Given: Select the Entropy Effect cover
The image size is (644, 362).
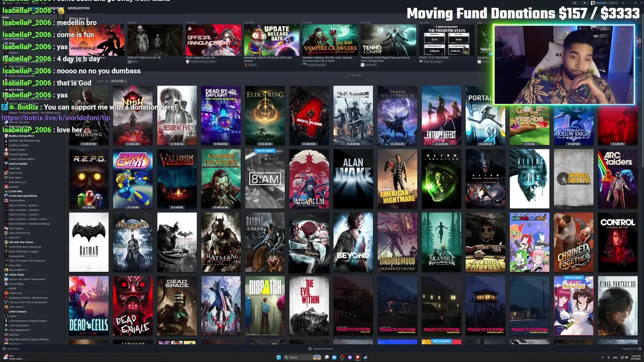Looking at the screenshot, I should [441, 115].
